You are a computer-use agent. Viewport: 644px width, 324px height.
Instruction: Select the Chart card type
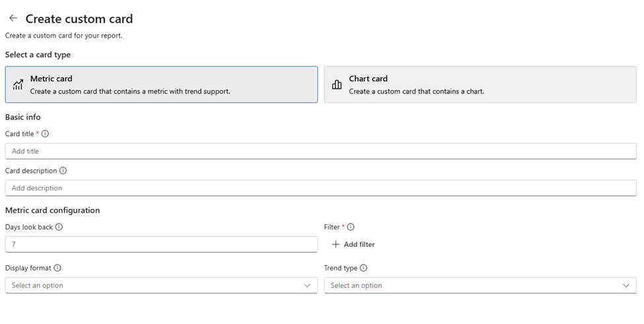[480, 85]
